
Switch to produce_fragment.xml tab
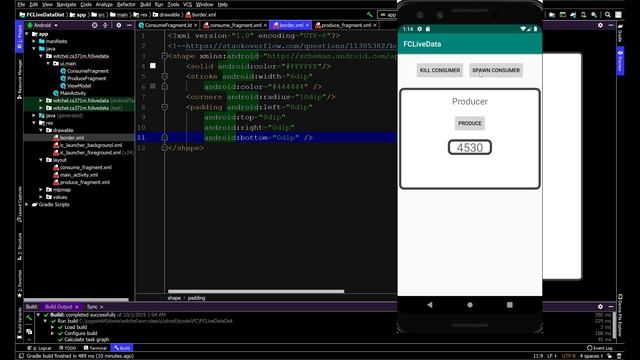pyautogui.click(x=346, y=25)
